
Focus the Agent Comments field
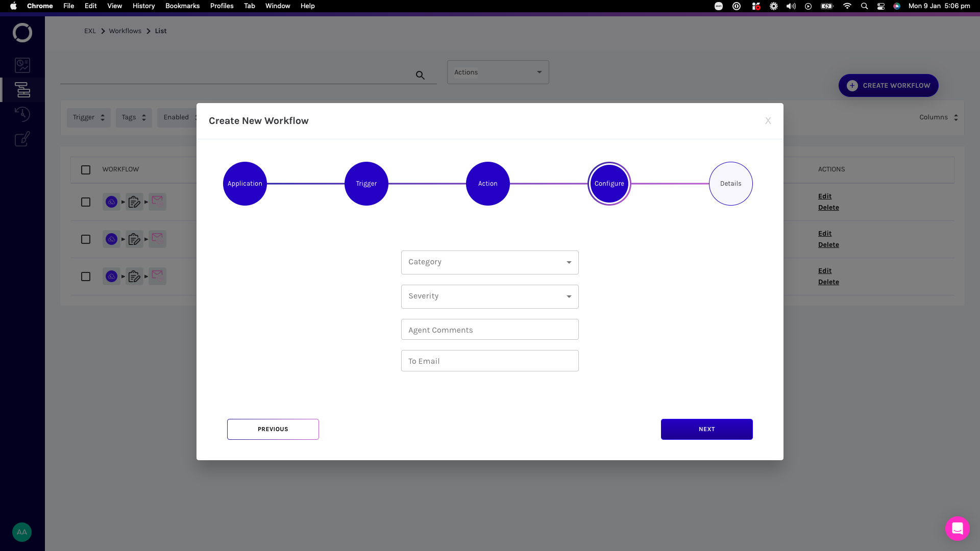click(x=490, y=330)
